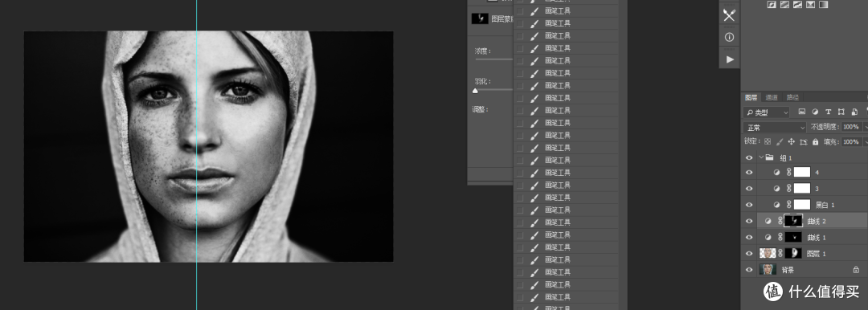Screen dimensions: 868x310
Task: Click the 图层蒙版 thumbnail in Properties panel
Action: [x=479, y=18]
